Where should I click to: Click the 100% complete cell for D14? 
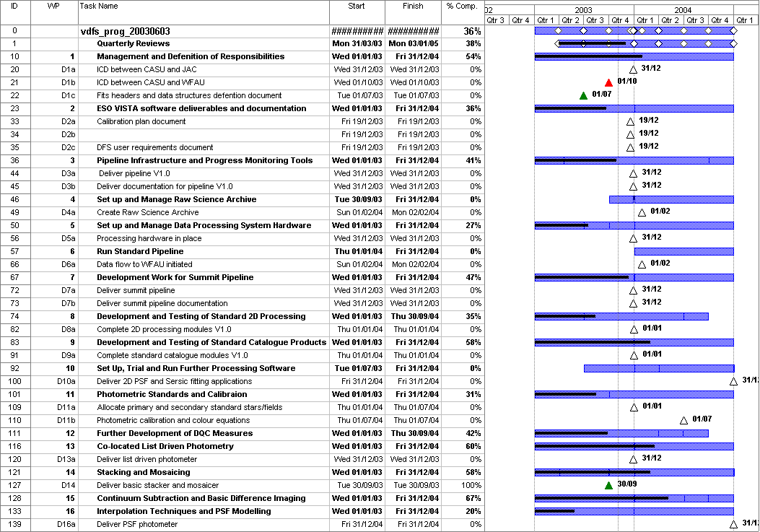pos(462,486)
